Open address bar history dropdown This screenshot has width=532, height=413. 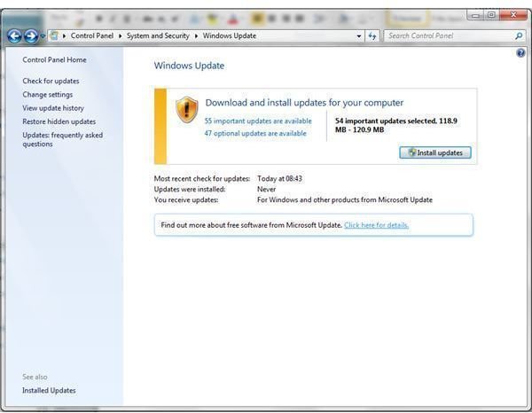[358, 36]
